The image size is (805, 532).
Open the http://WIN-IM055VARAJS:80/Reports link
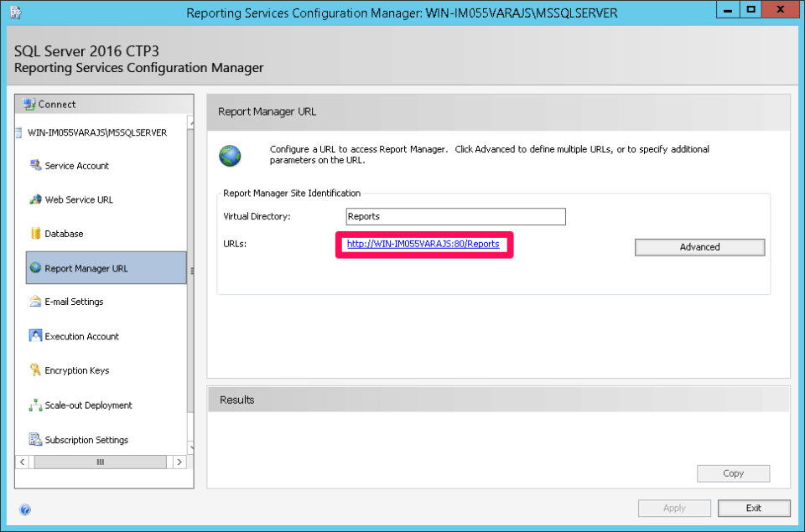[423, 244]
